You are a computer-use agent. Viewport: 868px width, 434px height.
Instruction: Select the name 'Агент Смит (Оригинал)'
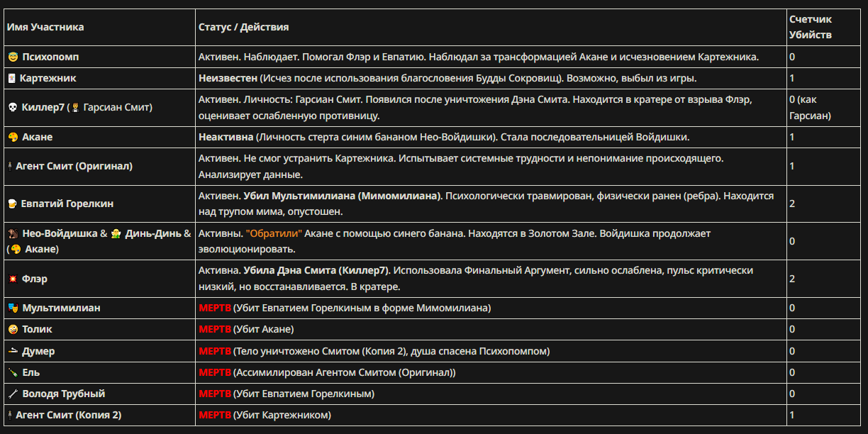(x=74, y=166)
